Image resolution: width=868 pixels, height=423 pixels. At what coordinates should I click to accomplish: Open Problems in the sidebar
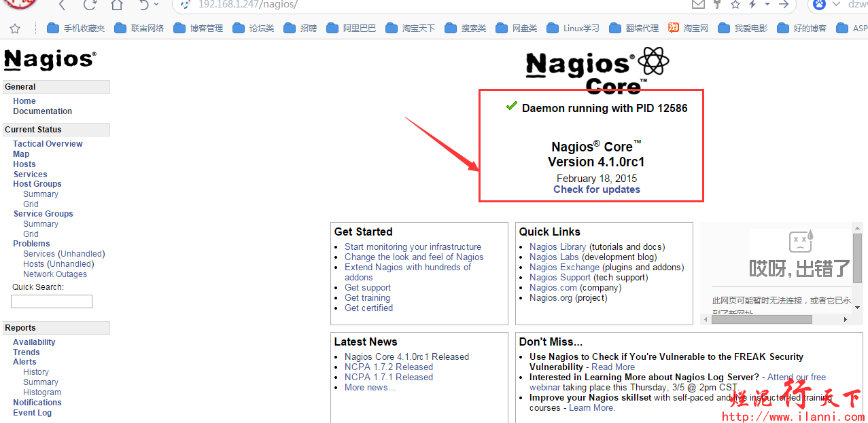click(31, 244)
